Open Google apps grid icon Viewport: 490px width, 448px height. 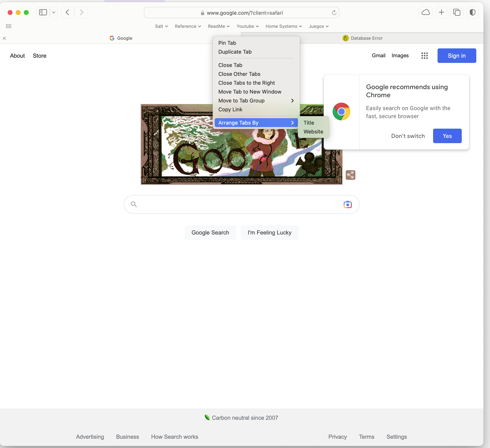[x=424, y=56]
